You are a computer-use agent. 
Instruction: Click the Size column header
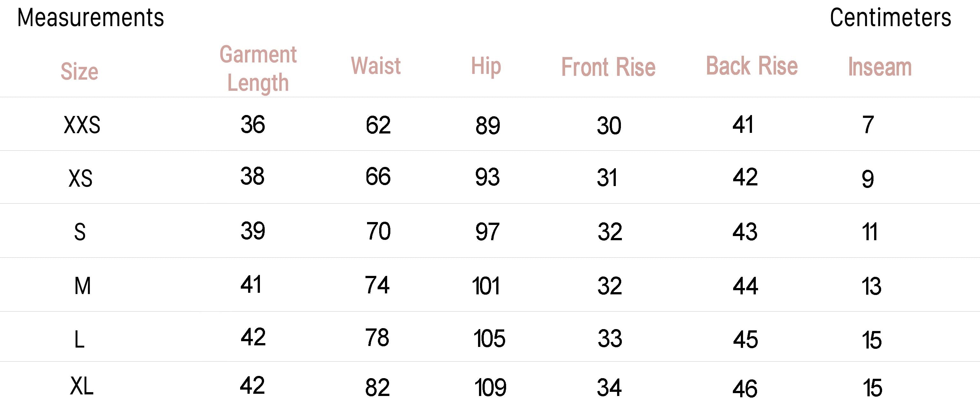79,71
